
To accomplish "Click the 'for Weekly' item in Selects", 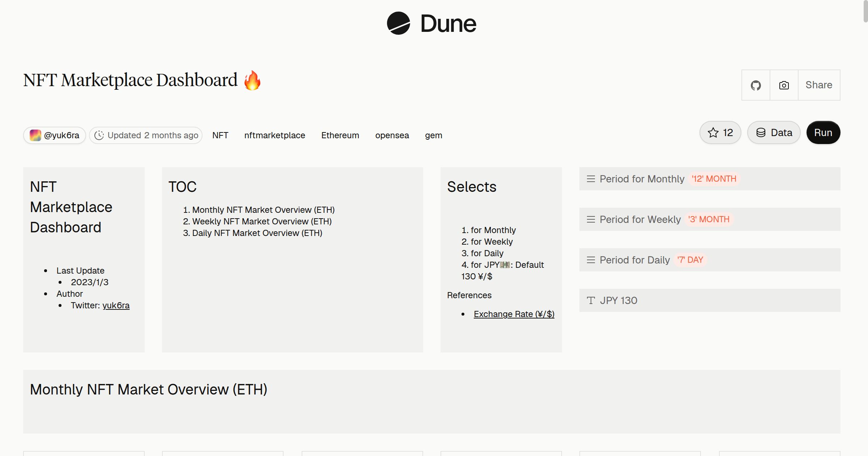I will coord(492,242).
